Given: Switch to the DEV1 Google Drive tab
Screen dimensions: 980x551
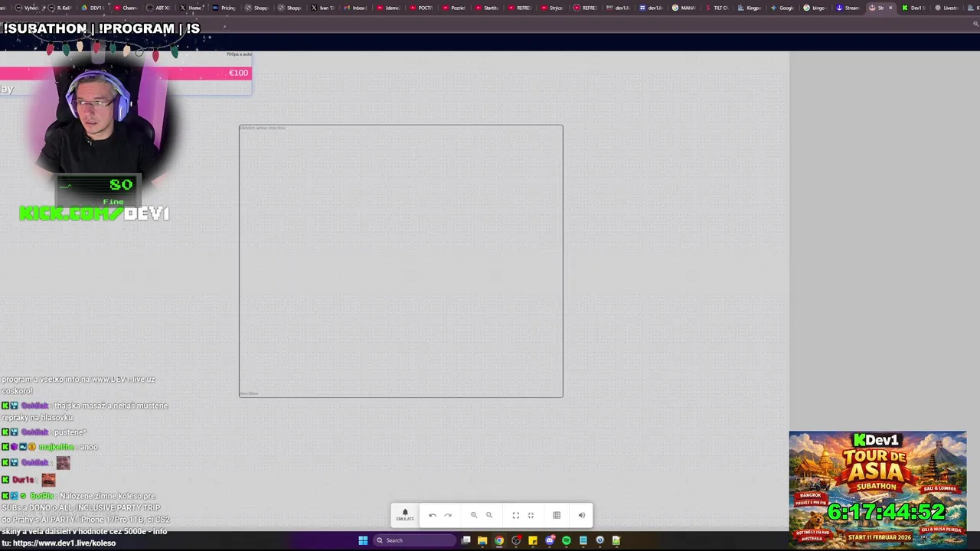Looking at the screenshot, I should pyautogui.click(x=93, y=8).
